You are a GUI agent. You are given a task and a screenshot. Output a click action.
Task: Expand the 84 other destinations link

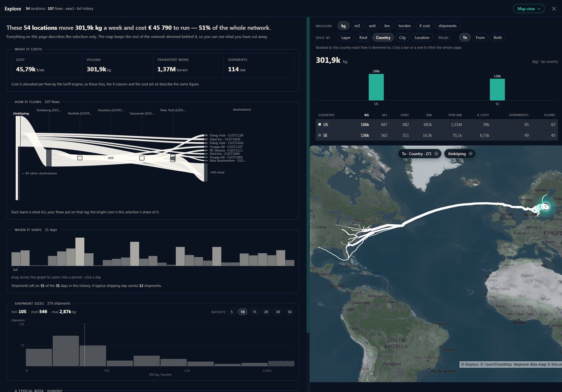click(x=39, y=173)
